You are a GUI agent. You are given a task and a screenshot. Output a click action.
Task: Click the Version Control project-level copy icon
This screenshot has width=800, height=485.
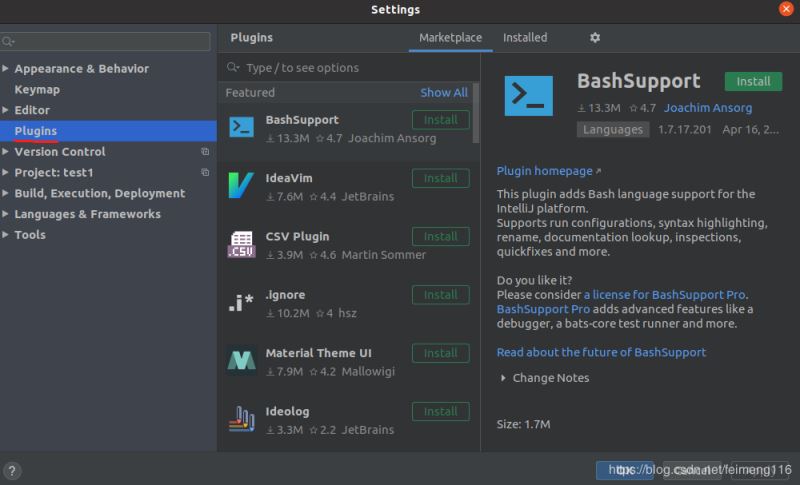tap(205, 151)
